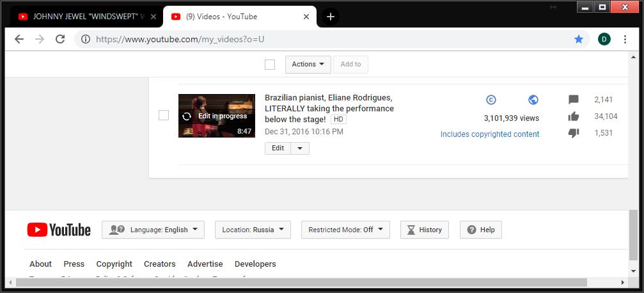Screen dimensions: 644x293
Task: View site information icon in address bar
Action: 86,39
